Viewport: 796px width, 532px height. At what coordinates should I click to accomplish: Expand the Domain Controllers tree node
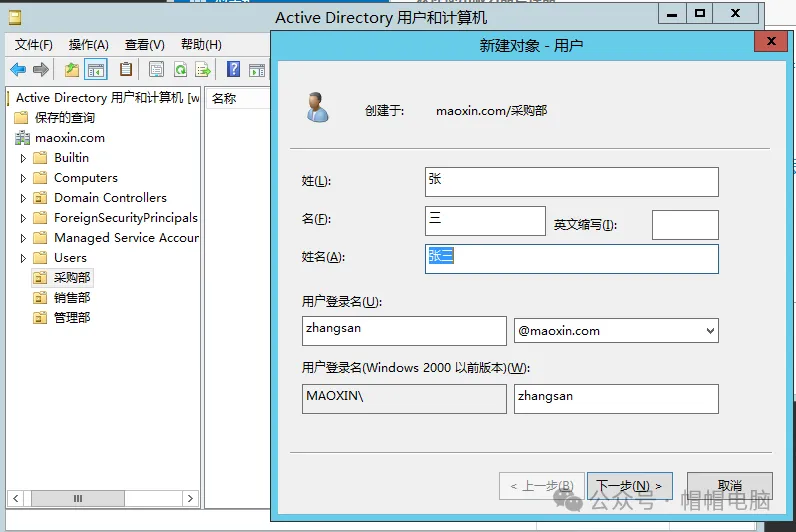(x=23, y=198)
